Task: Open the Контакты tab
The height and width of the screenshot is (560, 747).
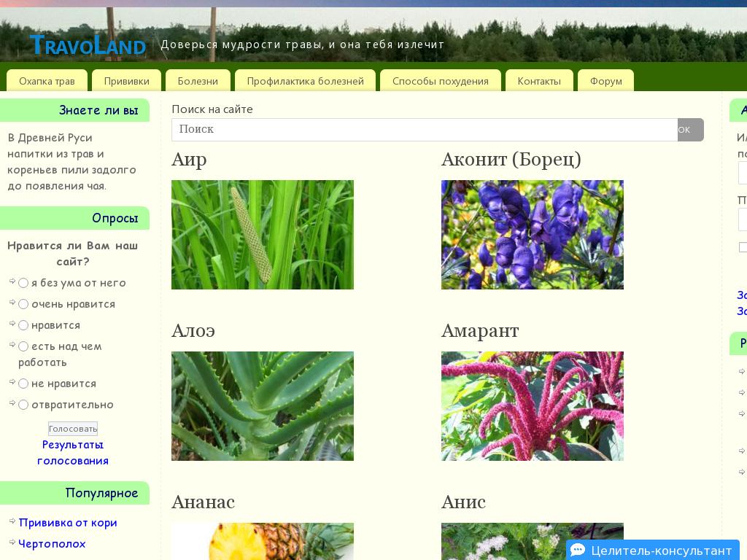Action: (x=539, y=81)
